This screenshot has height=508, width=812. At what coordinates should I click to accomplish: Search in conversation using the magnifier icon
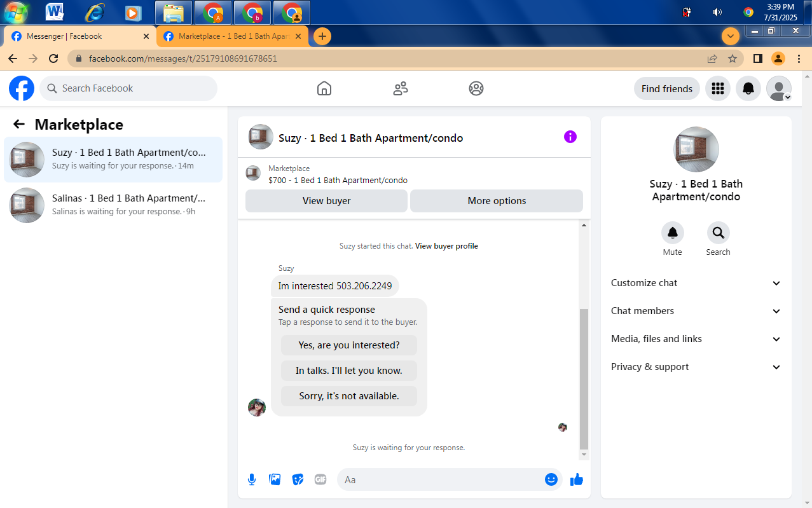(719, 233)
